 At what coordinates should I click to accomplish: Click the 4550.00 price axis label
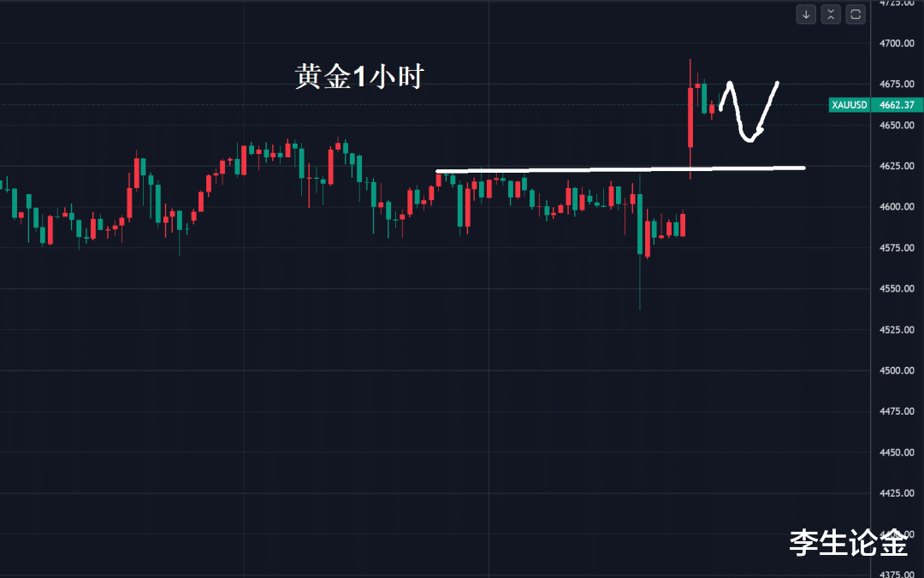(x=897, y=289)
